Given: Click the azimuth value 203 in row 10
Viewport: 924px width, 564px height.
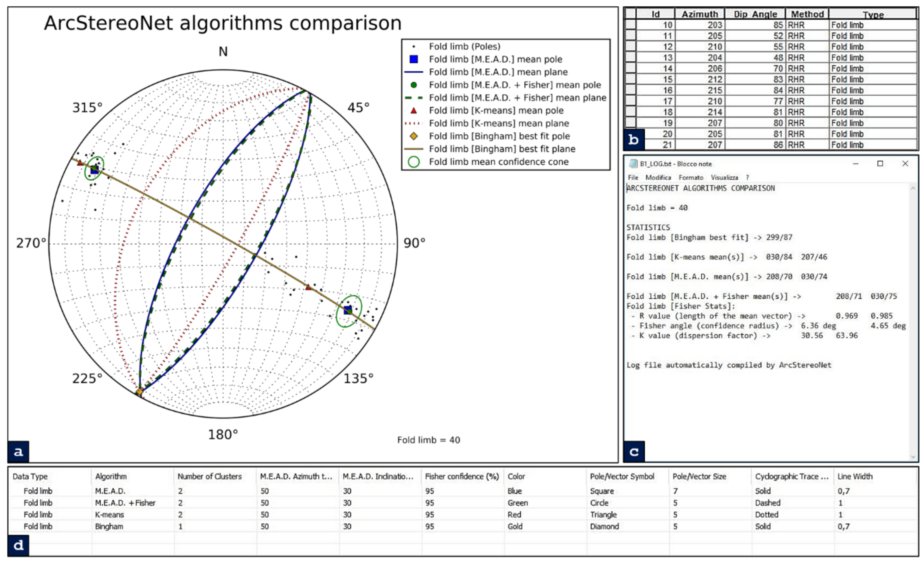Looking at the screenshot, I should point(715,25).
